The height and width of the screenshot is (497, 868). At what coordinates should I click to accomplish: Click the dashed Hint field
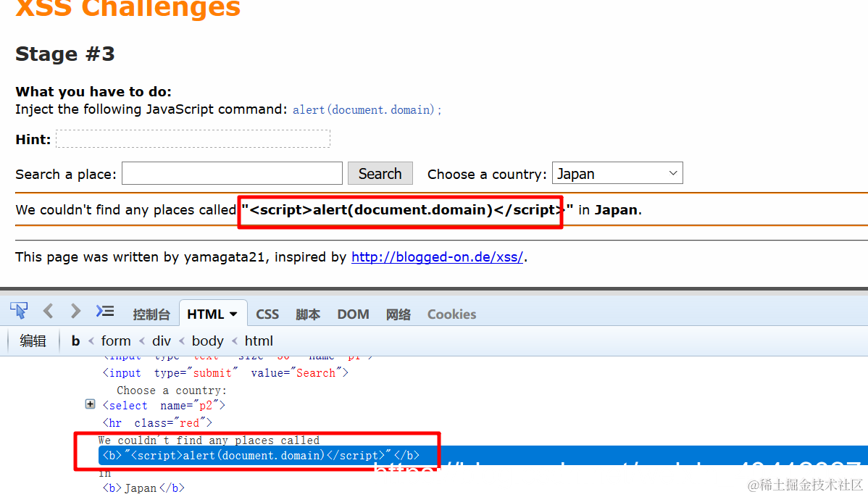[193, 138]
